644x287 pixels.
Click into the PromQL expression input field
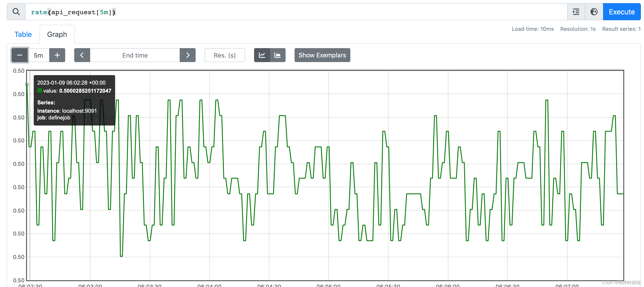[296, 12]
